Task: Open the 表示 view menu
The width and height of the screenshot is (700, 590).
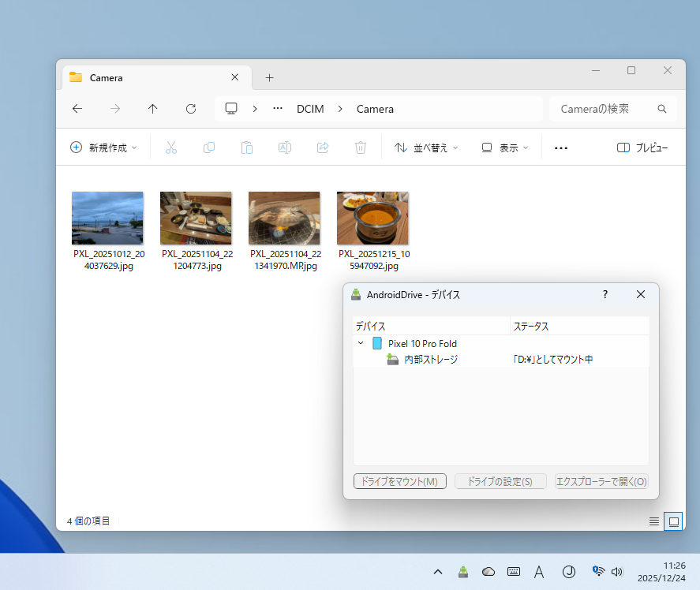Action: point(504,147)
